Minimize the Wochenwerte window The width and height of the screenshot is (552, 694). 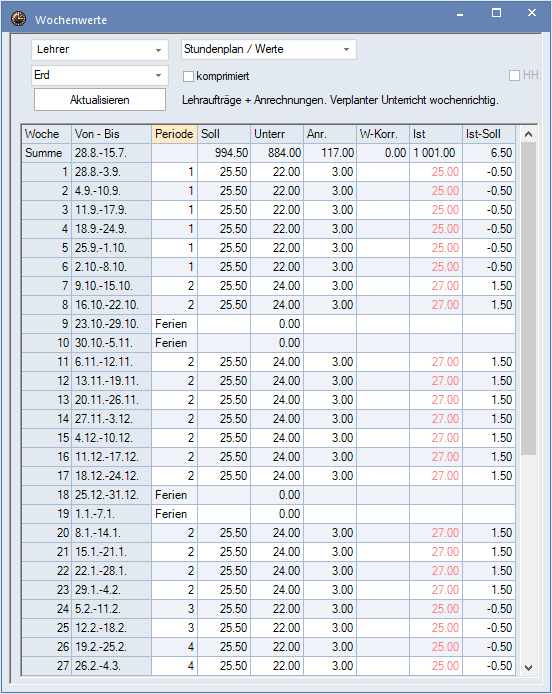click(460, 14)
